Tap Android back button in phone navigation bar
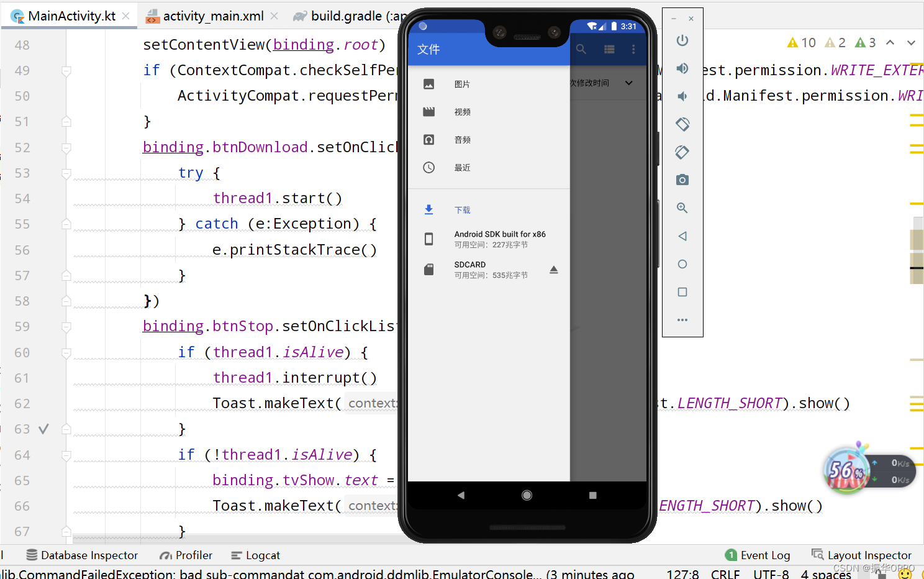The height and width of the screenshot is (579, 924). 461,495
